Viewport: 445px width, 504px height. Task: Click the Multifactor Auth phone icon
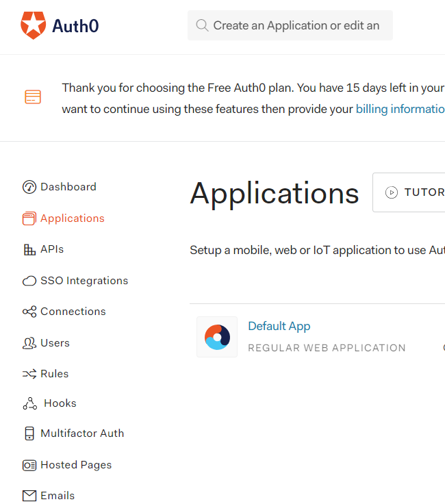point(29,433)
